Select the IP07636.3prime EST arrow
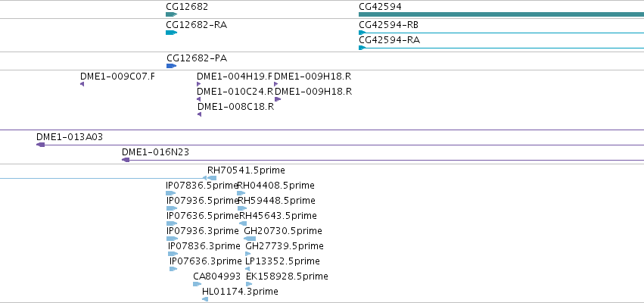 coord(173,269)
